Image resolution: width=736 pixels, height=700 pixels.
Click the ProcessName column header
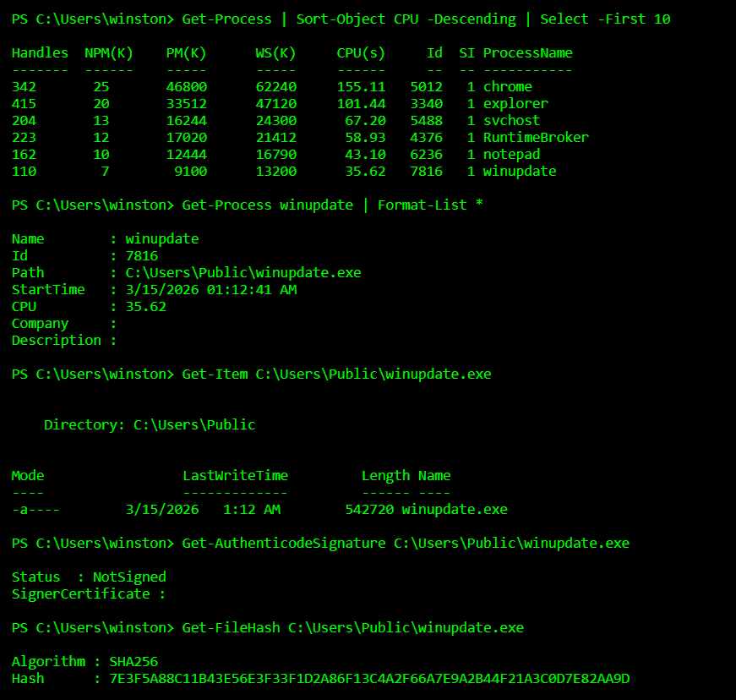click(x=527, y=53)
